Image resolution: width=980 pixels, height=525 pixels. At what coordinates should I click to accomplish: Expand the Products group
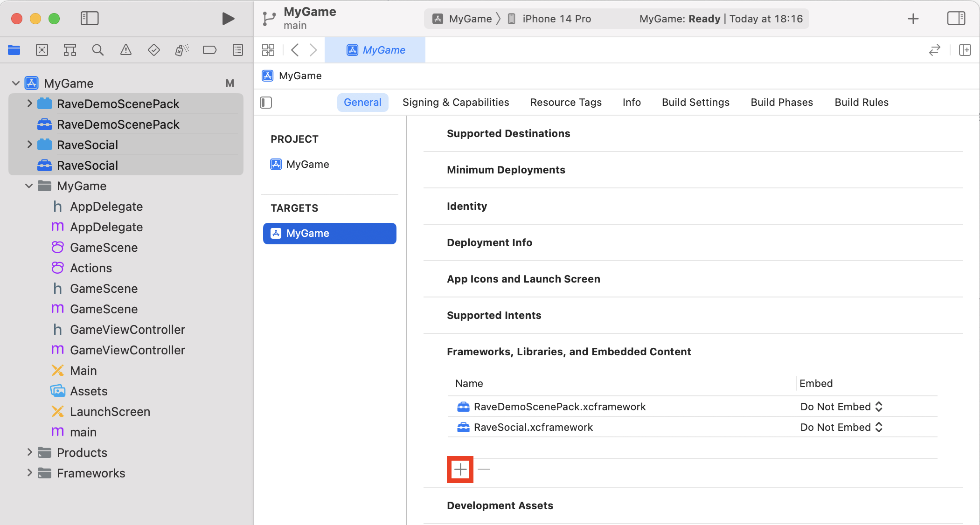coord(30,452)
